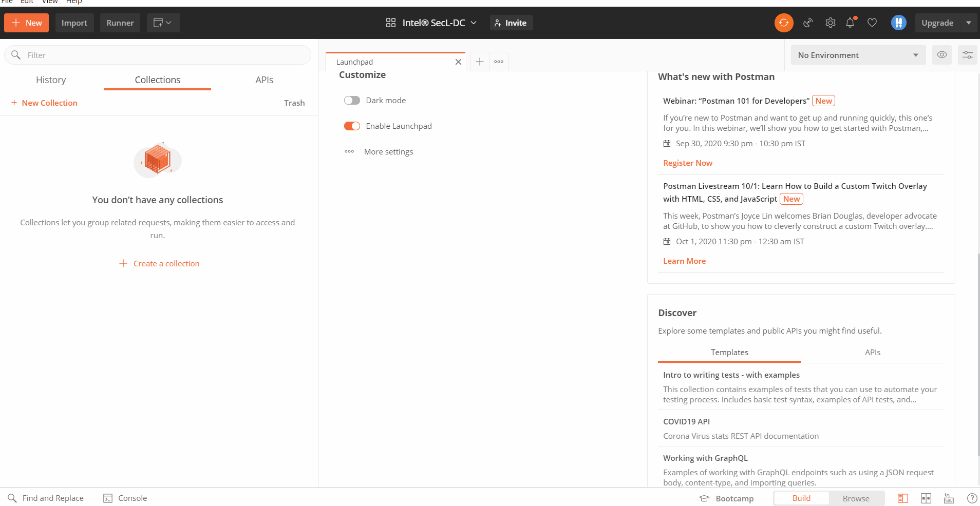The width and height of the screenshot is (980, 506).
Task: Click the orange sync icon
Action: click(783, 23)
